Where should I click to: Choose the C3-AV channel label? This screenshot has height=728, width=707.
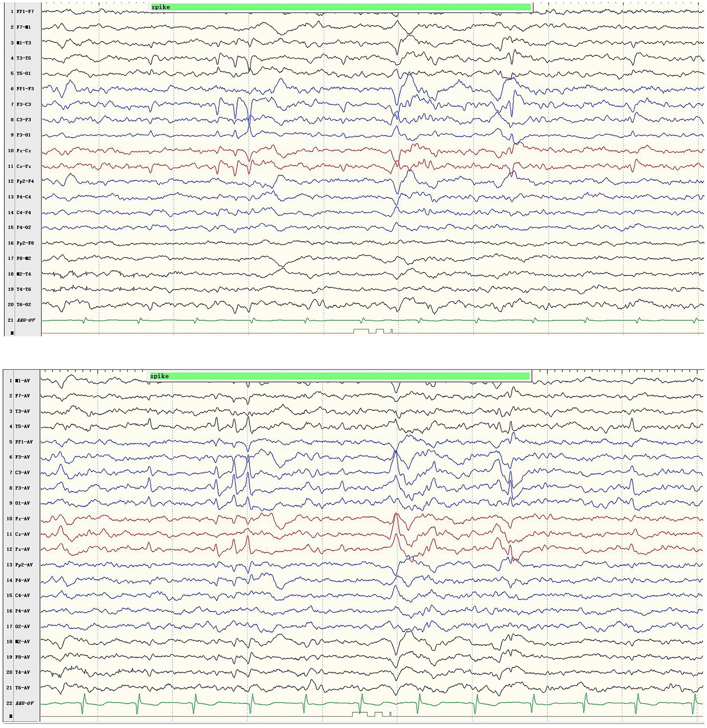pyautogui.click(x=22, y=473)
